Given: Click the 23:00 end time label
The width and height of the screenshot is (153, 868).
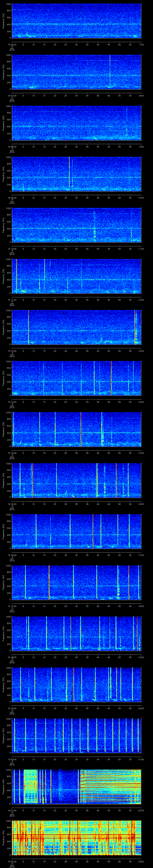Looking at the screenshot, I should 141,861.
